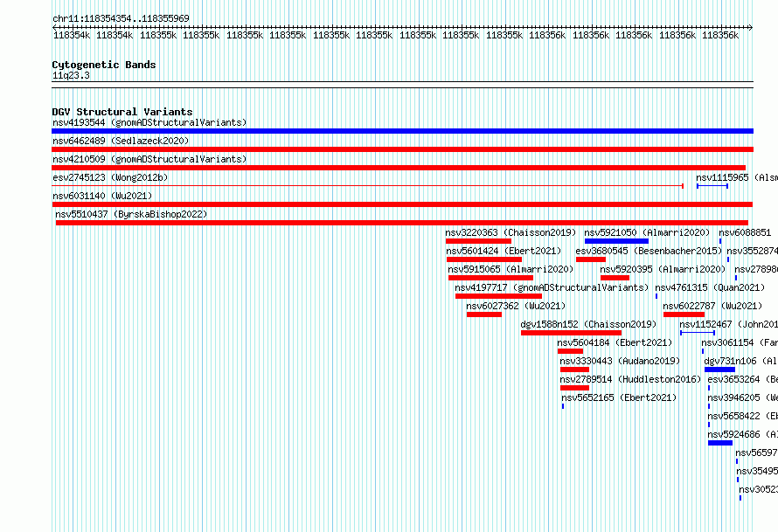This screenshot has width=778, height=532.
Task: Open nsv4197717 (gnomADStructuralVariants) label
Action: pos(552,287)
